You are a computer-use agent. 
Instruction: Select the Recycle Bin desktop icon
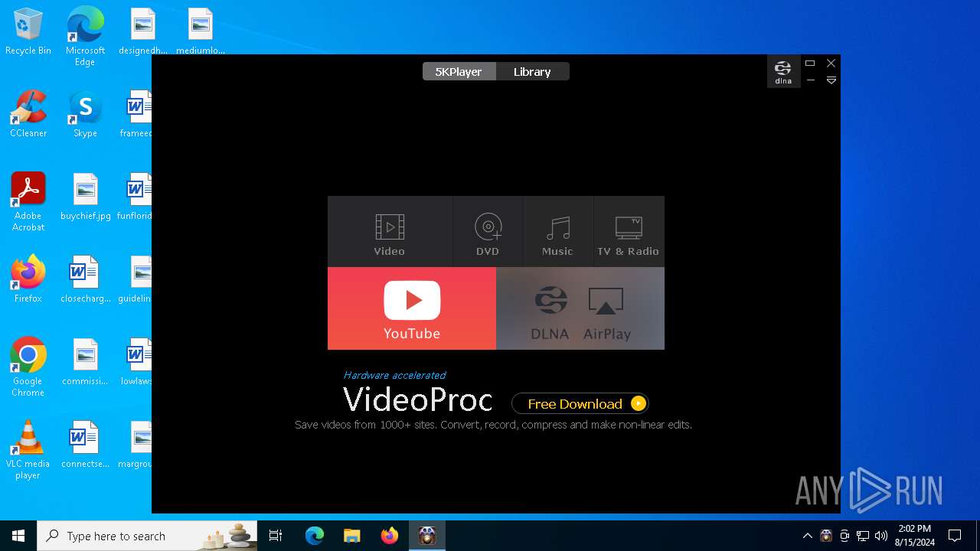[x=28, y=32]
